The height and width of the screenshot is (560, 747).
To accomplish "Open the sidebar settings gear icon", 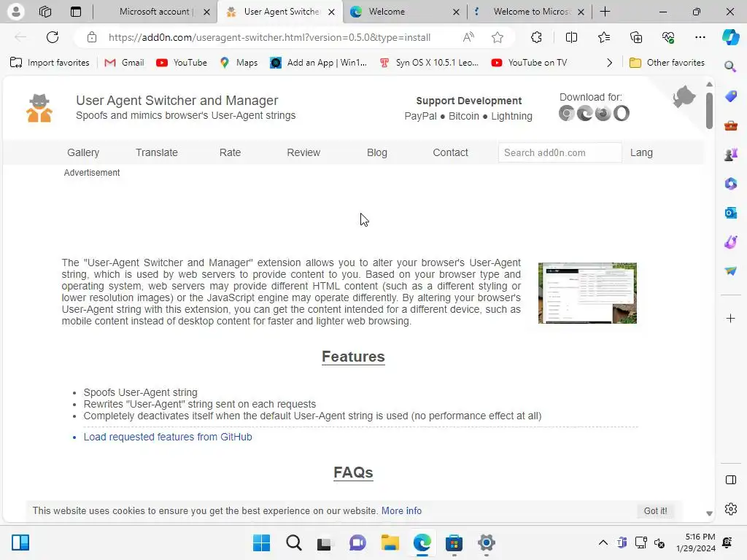I will coord(731,509).
